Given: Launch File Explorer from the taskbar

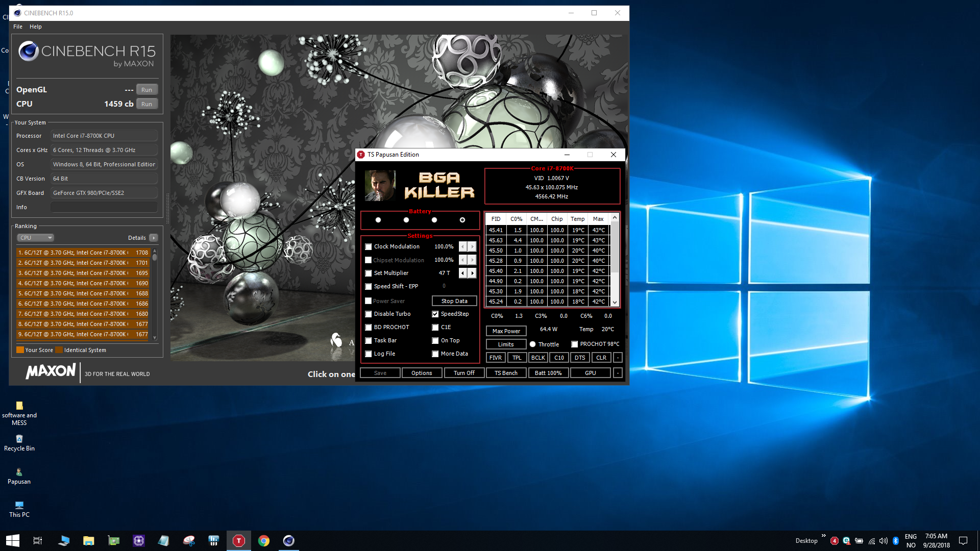Looking at the screenshot, I should point(89,540).
